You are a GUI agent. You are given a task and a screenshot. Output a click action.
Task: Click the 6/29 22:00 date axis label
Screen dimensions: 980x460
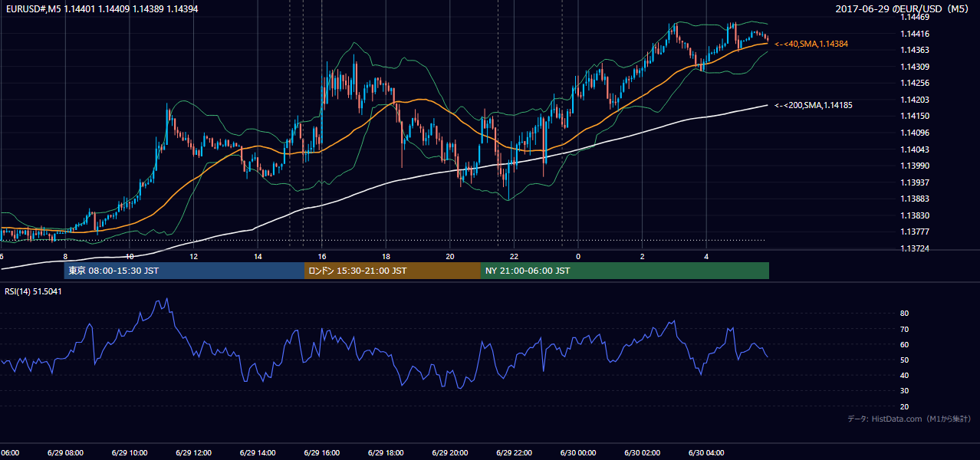(x=514, y=453)
